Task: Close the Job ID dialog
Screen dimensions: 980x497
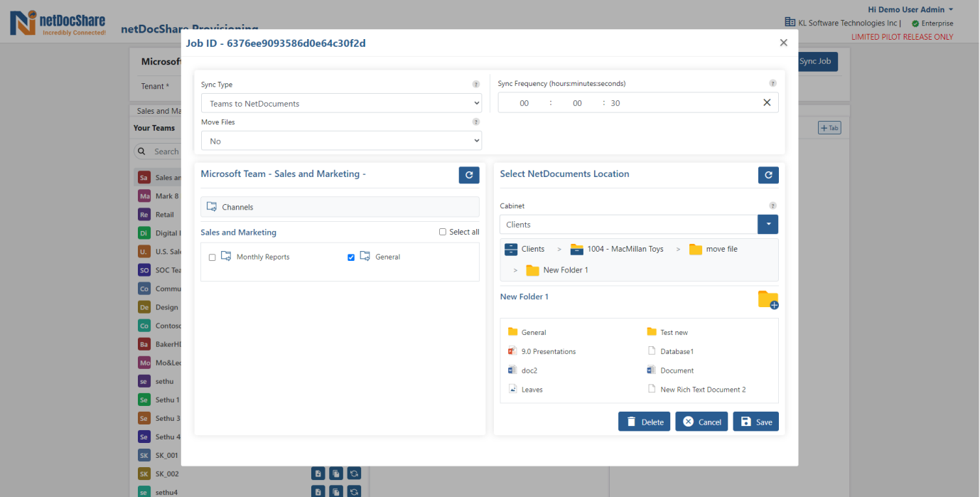Action: coord(784,43)
